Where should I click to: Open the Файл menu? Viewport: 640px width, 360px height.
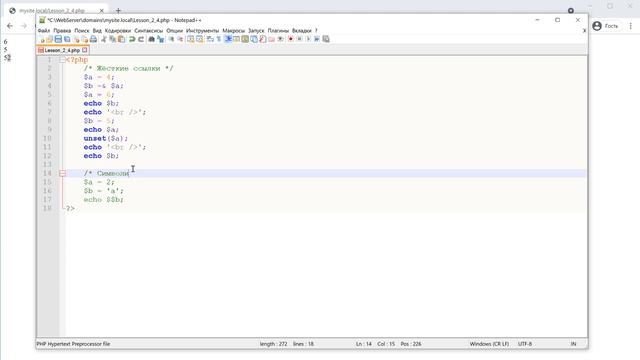pos(44,31)
